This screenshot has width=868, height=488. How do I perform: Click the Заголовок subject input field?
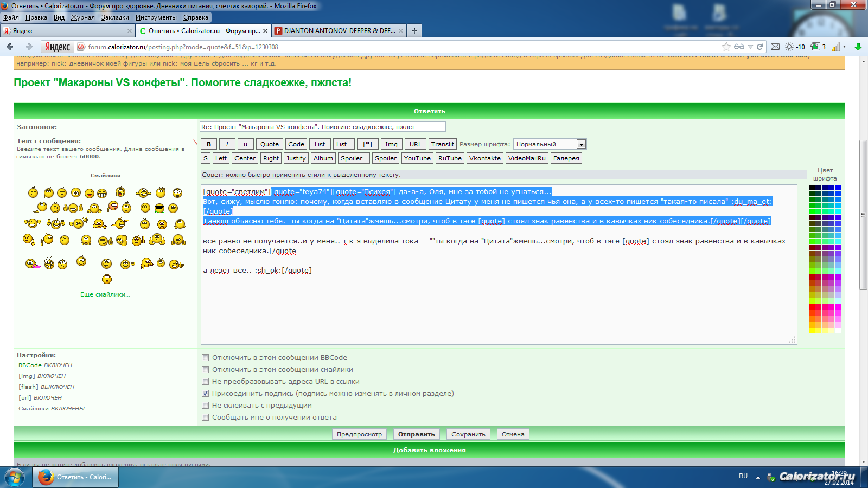coord(323,127)
